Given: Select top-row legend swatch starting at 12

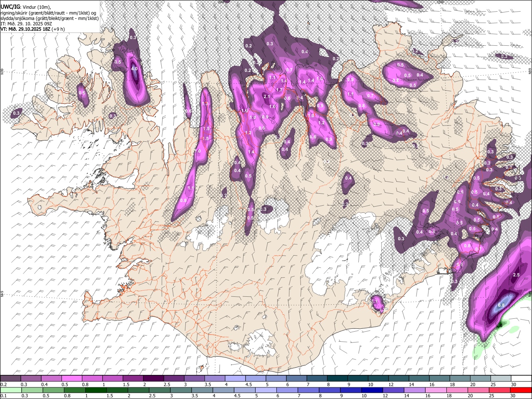Looking at the screenshot, I should [x=399, y=378].
